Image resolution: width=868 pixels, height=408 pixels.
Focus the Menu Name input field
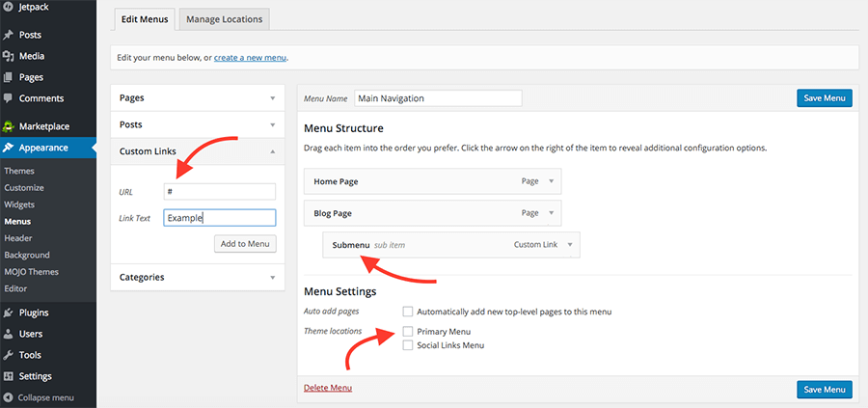click(438, 98)
